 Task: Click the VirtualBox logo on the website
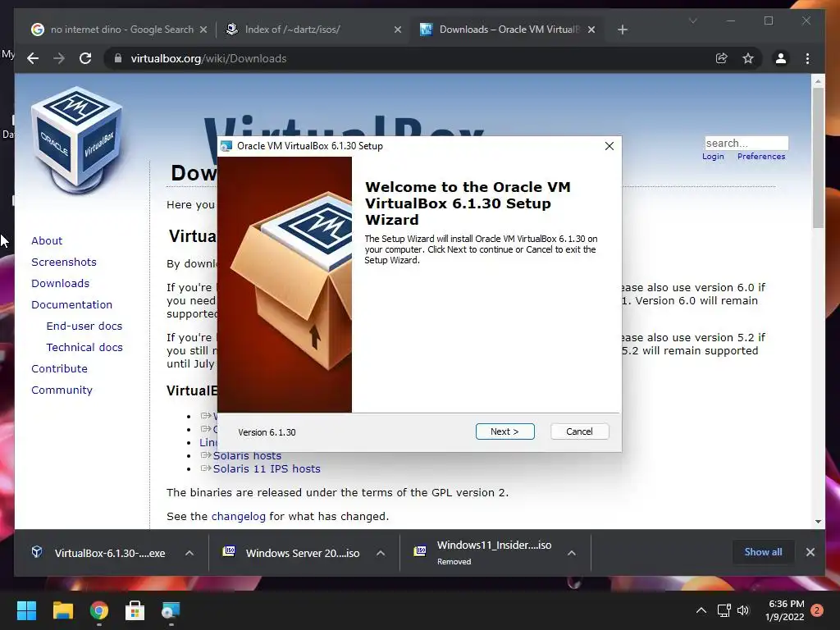click(76, 139)
